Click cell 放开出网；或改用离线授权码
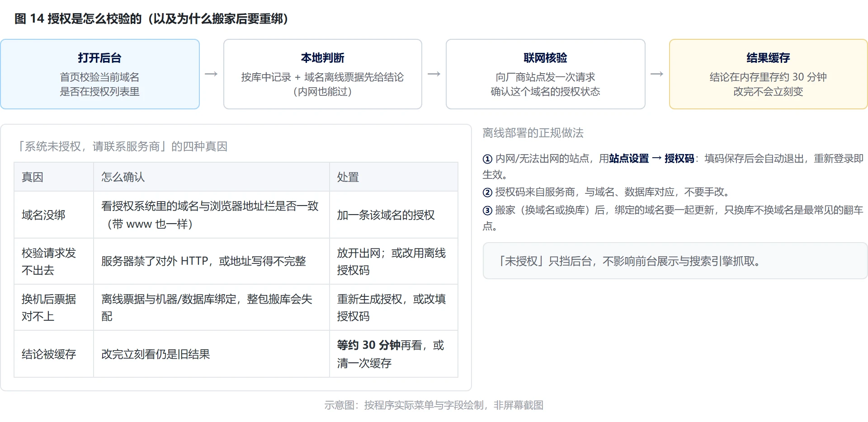868x422 pixels. click(393, 261)
